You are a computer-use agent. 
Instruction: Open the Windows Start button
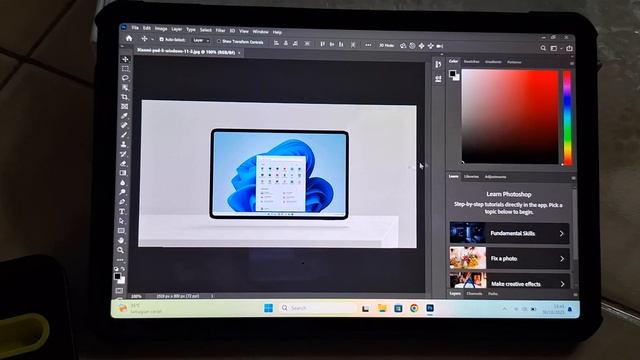[268, 308]
